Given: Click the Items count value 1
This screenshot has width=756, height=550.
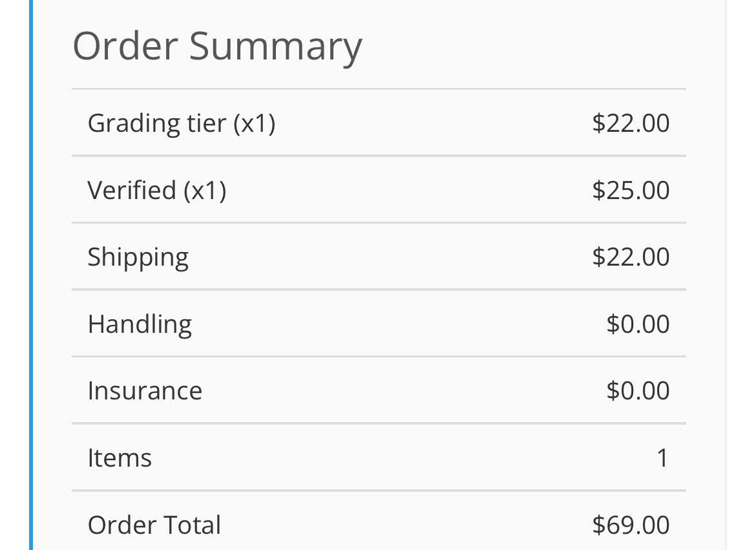Looking at the screenshot, I should (662, 458).
